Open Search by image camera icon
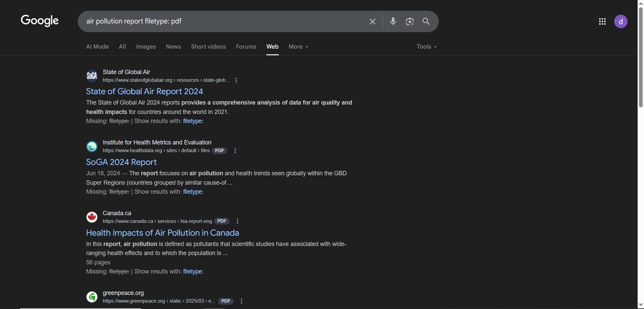 tap(410, 21)
